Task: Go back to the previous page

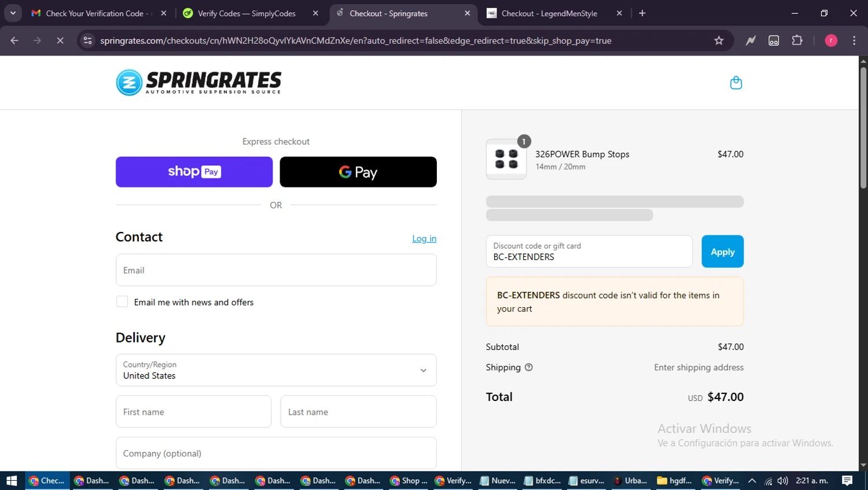Action: [x=14, y=40]
